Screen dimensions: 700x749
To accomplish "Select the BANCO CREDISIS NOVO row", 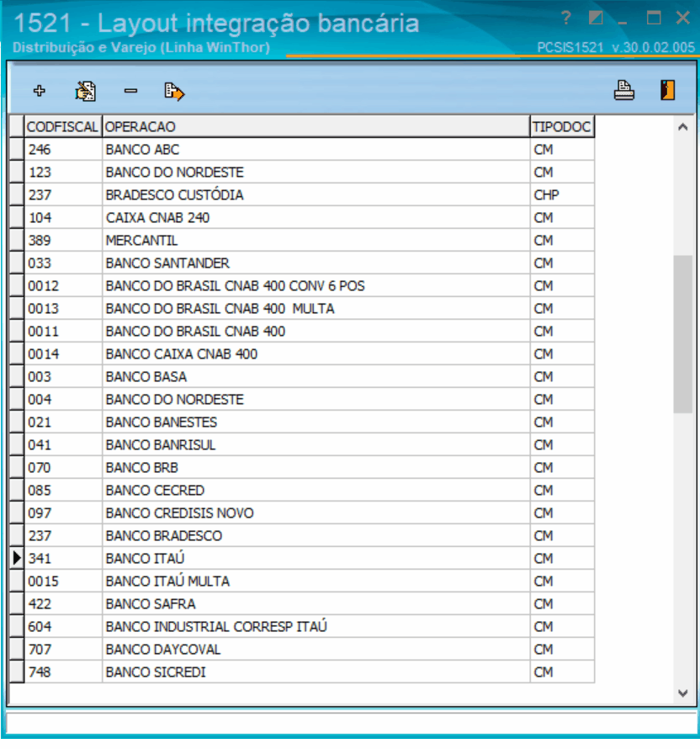I will (x=302, y=513).
